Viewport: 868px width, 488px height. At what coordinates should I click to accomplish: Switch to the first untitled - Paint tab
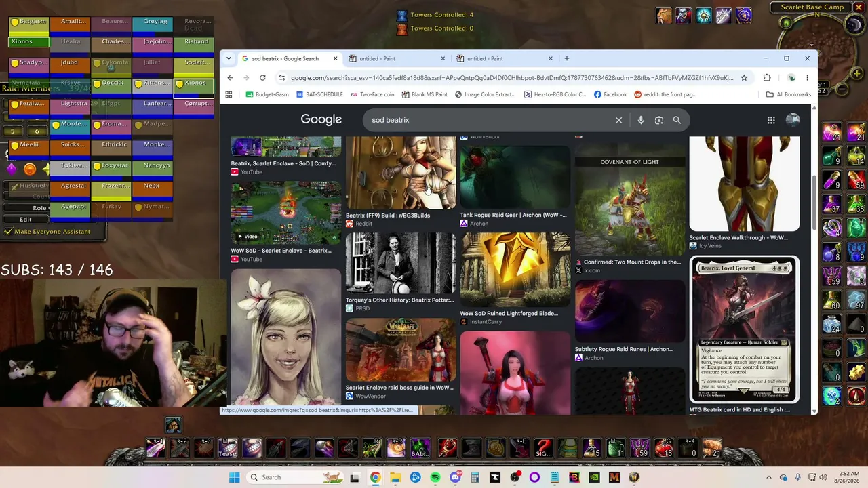coord(397,58)
